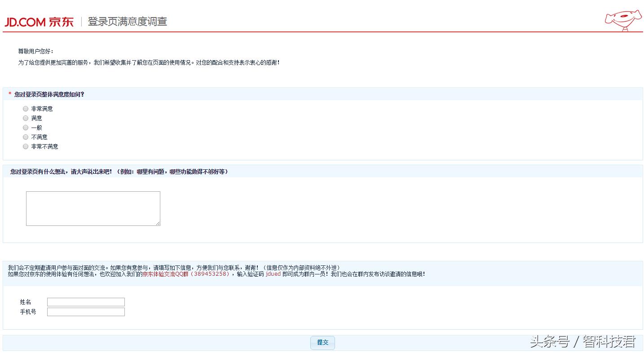This screenshot has height=353, width=644.
Task: Pick the 一般 radio option
Action: click(x=26, y=128)
